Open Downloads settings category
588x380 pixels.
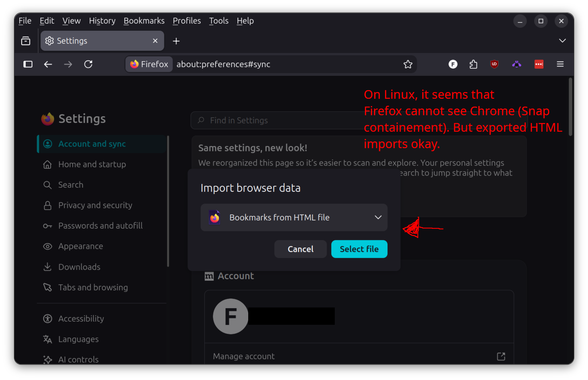(102, 267)
